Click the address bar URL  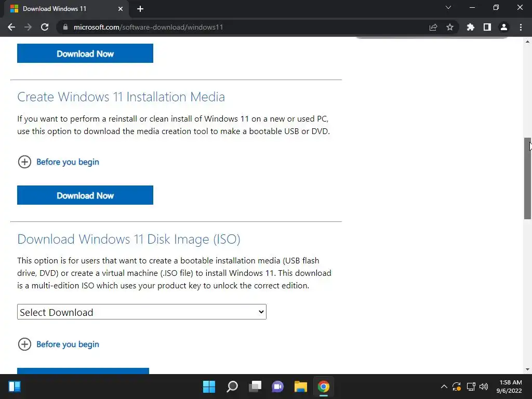148,27
